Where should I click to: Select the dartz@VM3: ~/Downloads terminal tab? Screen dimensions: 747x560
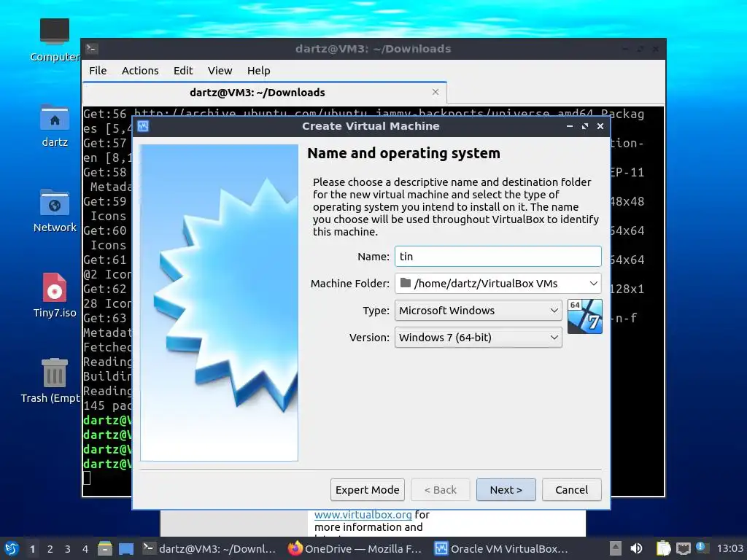[x=264, y=93]
